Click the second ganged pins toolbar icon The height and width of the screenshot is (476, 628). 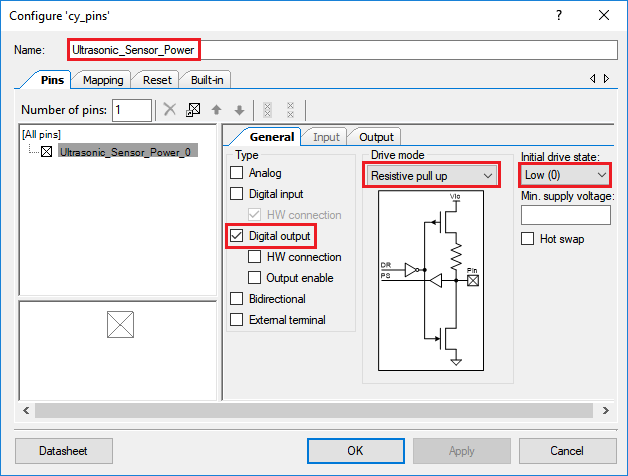pyautogui.click(x=291, y=109)
